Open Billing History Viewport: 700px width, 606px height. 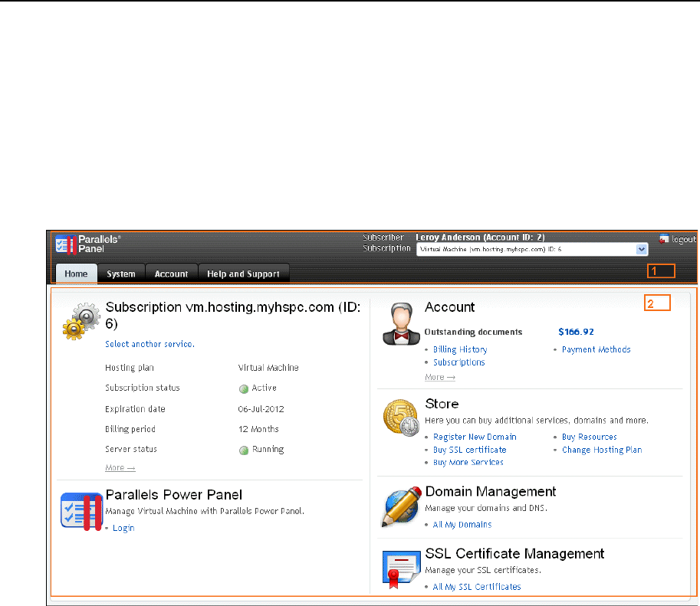click(460, 349)
